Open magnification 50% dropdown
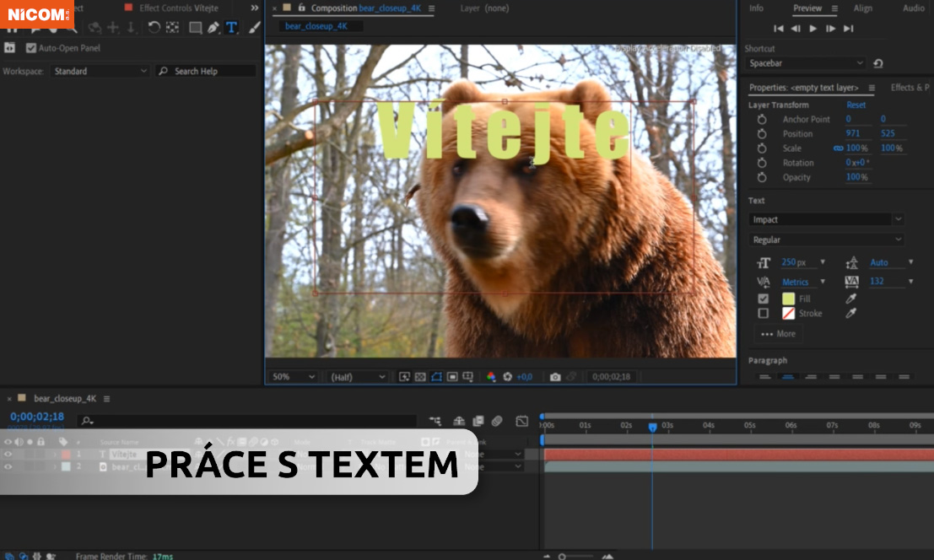The width and height of the screenshot is (934, 560). [293, 377]
